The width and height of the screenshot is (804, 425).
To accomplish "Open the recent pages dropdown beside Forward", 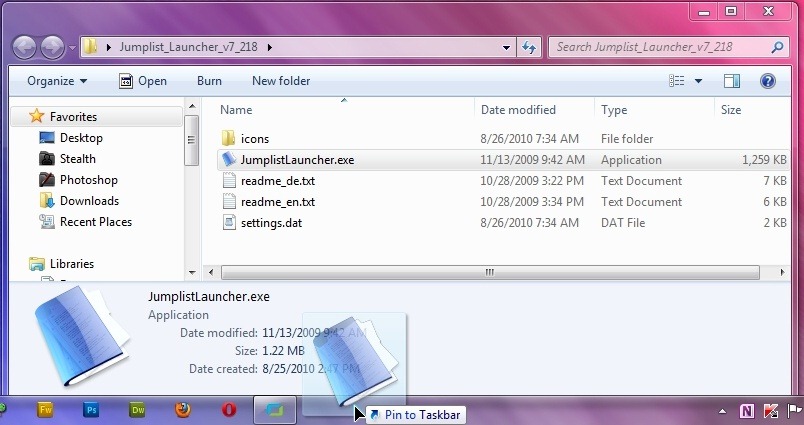I will [x=72, y=48].
